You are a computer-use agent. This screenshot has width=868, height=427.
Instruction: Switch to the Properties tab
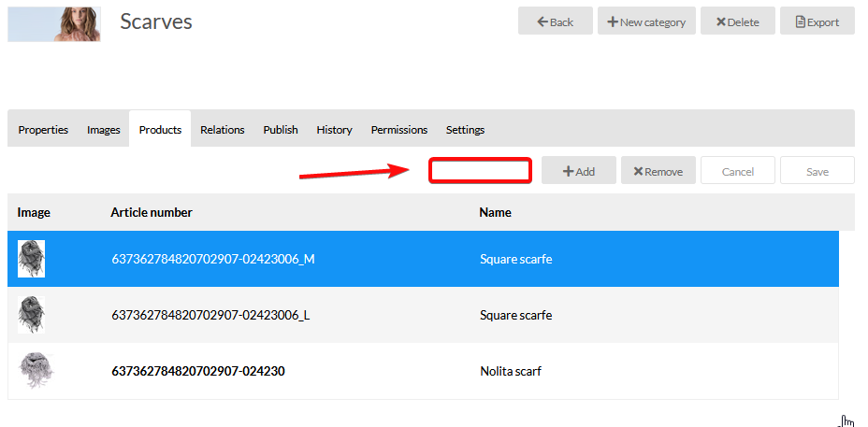coord(43,130)
